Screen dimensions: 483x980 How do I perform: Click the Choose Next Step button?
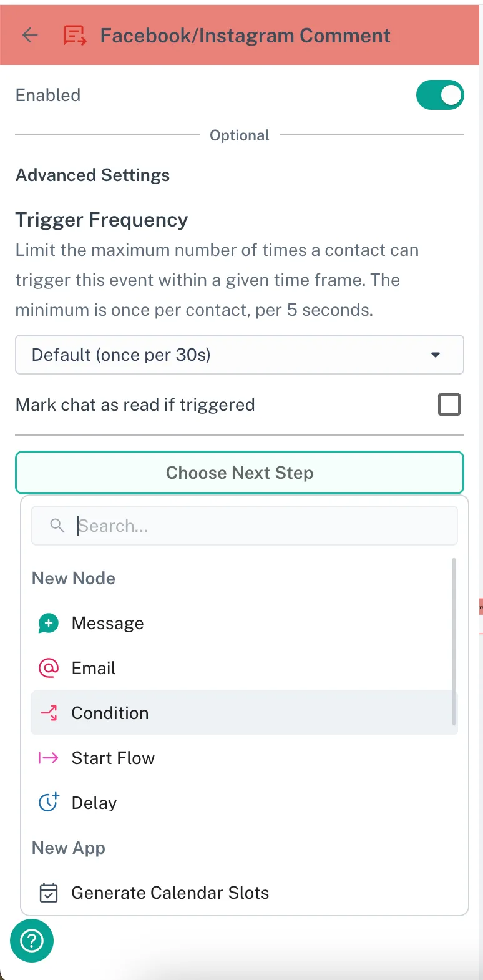coord(240,473)
